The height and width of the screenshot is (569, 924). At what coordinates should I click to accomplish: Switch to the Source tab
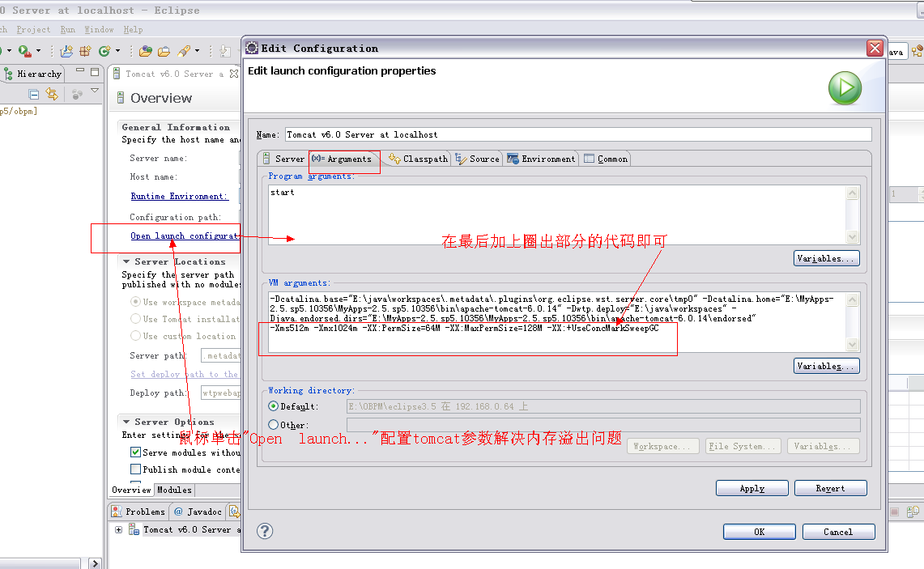(x=477, y=159)
